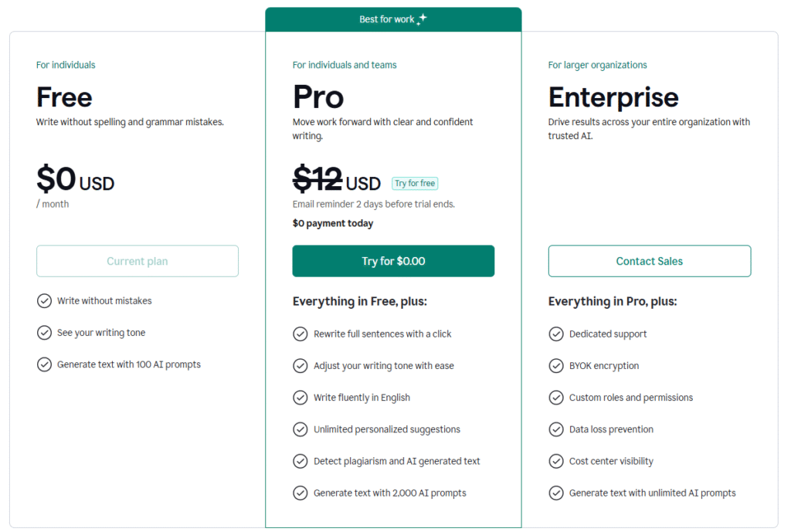This screenshot has height=532, width=791.
Task: Click the Enterprise plan heading
Action: tap(613, 98)
